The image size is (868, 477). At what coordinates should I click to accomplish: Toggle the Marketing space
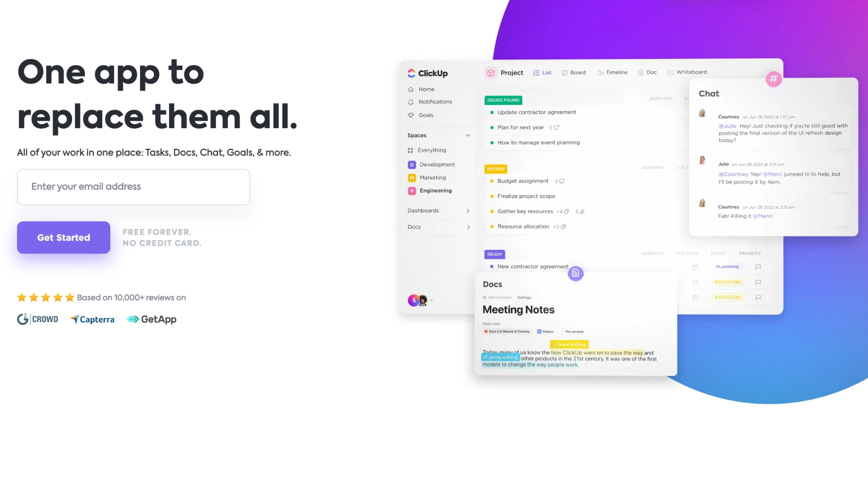[433, 177]
